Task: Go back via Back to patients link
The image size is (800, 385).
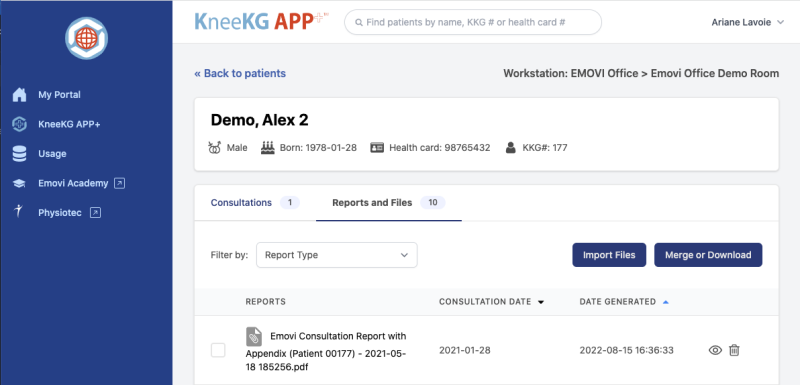Action: point(240,73)
